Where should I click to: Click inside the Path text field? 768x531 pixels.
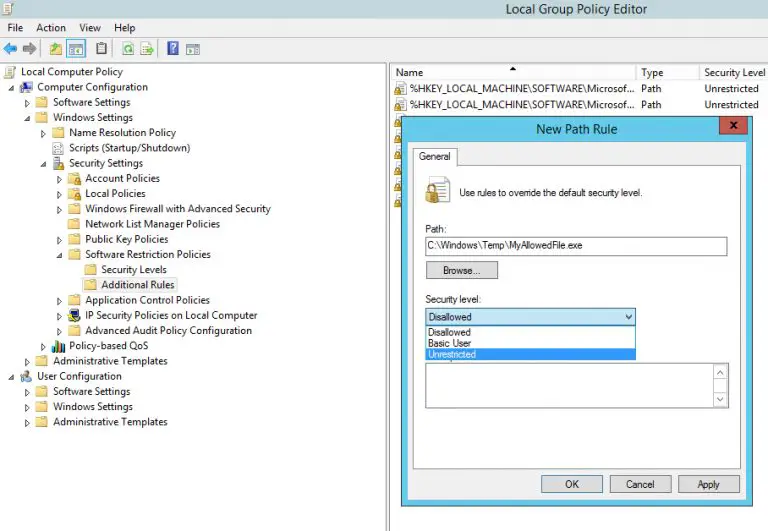pyautogui.click(x=575, y=246)
